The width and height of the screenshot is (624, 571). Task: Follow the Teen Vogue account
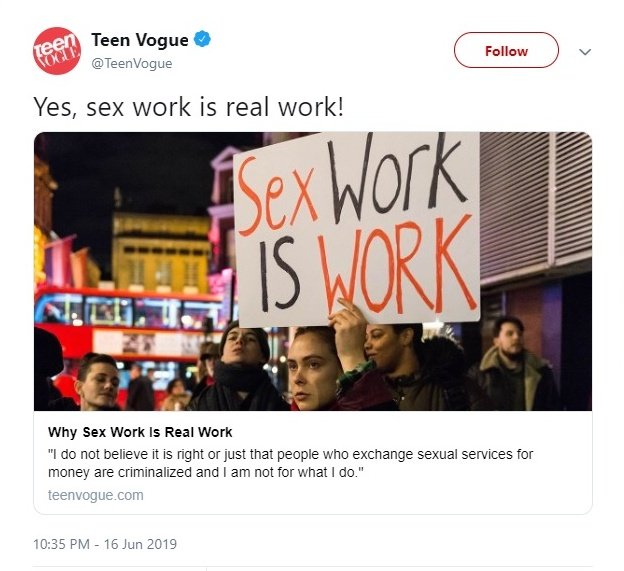(x=506, y=50)
